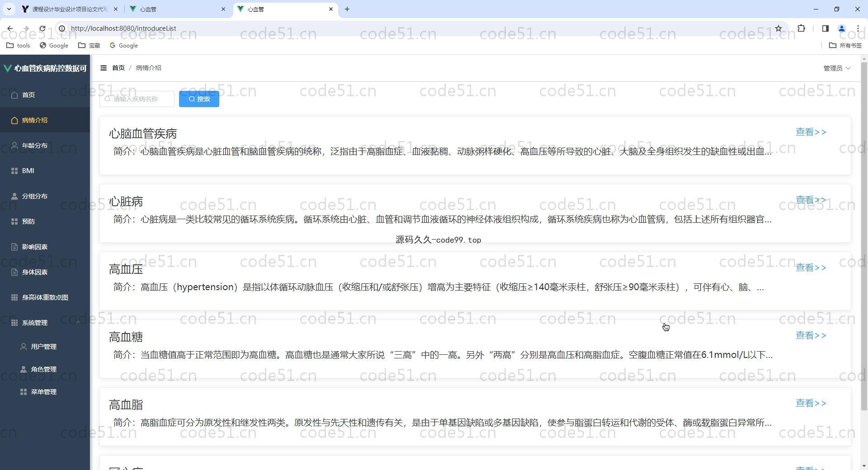Reload the page
The image size is (868, 470).
tap(42, 28)
